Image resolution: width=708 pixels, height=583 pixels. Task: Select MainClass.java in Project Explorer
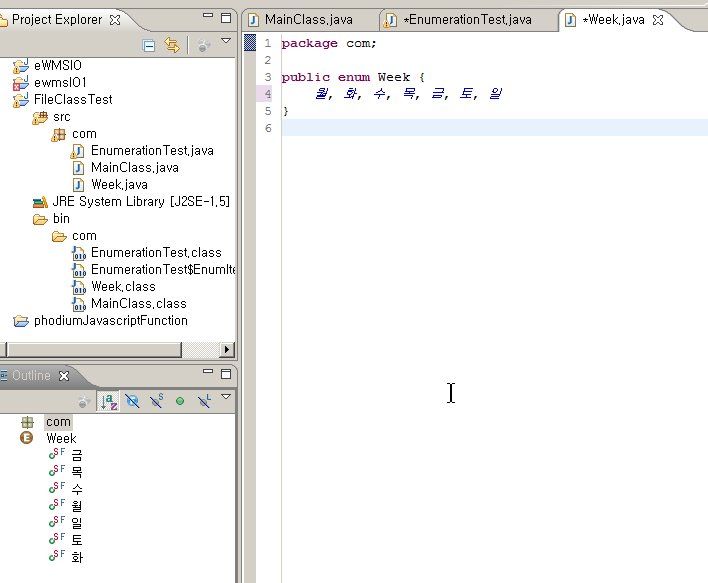point(135,168)
